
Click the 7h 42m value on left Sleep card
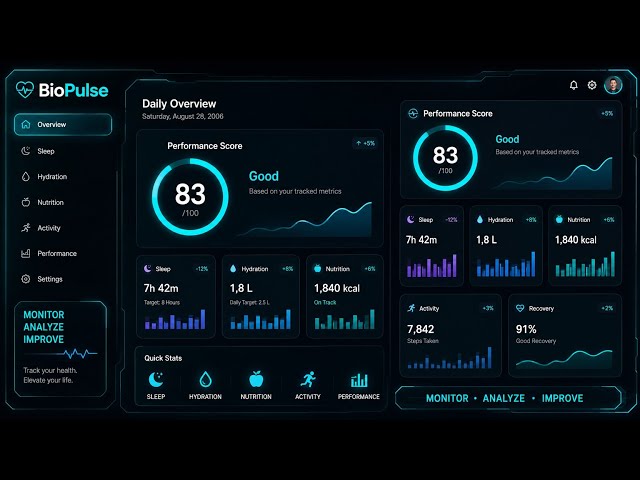[x=161, y=288]
